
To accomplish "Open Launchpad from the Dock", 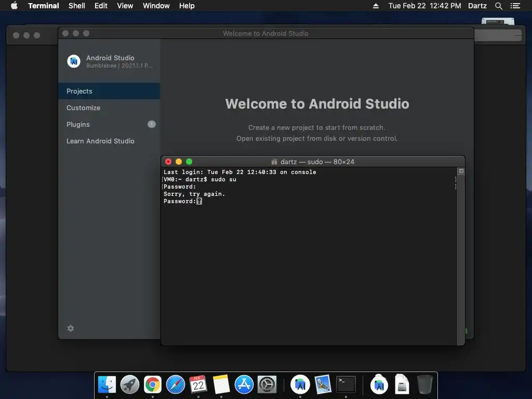I will coord(129,385).
